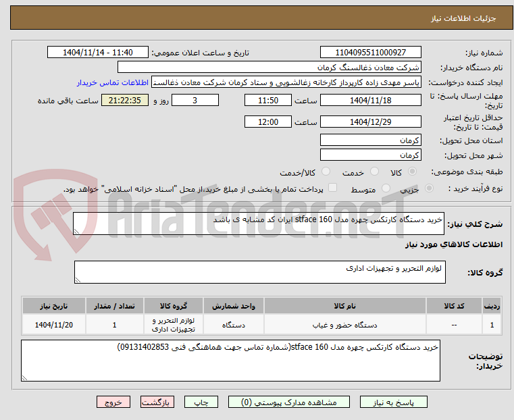Toggle the اسناد خزانه اسلامی payment checkbox
Image resolution: width=514 pixels, height=420 pixels.
(x=333, y=188)
